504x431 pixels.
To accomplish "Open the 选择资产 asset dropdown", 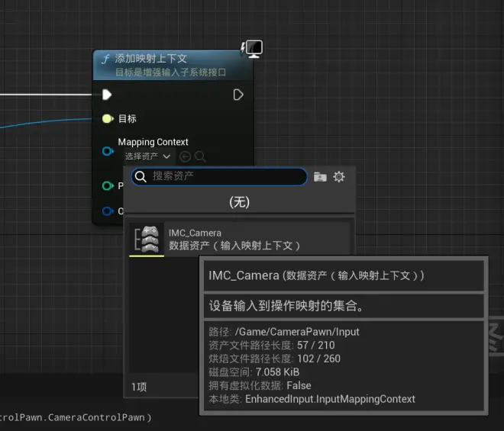I will (148, 156).
